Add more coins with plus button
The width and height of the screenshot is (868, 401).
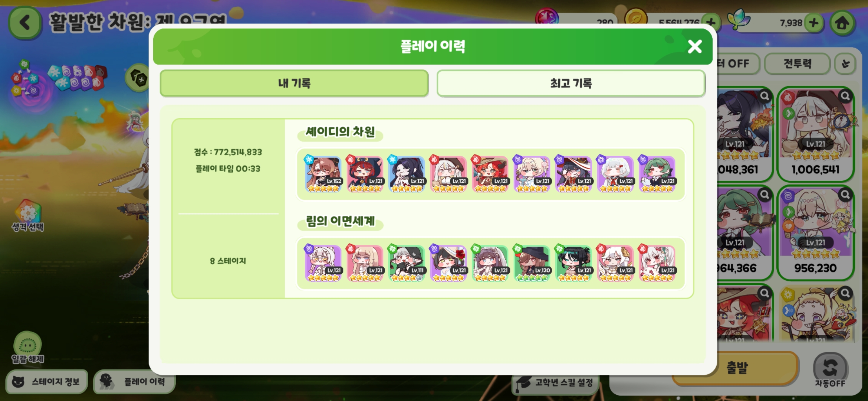point(711,23)
